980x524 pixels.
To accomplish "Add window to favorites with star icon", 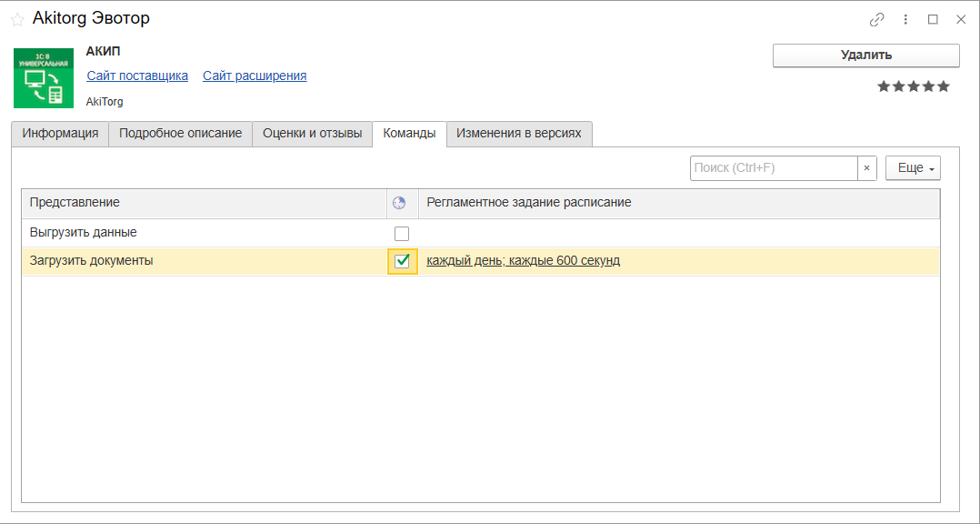I will tap(17, 19).
